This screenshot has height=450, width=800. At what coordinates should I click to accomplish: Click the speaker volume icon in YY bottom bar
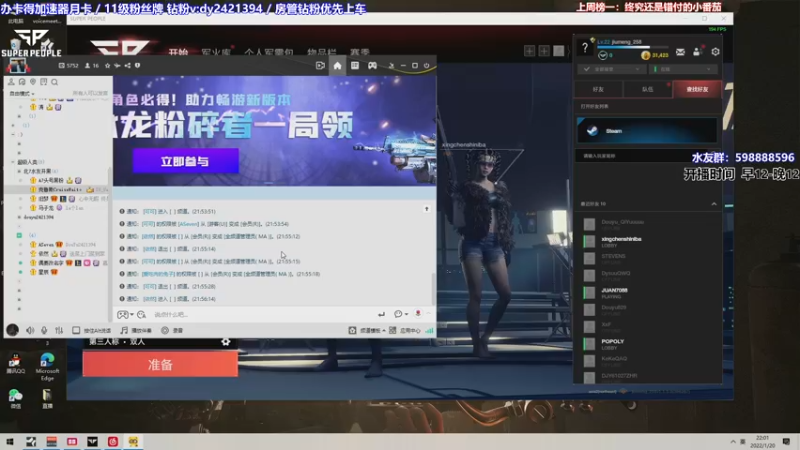(30, 331)
